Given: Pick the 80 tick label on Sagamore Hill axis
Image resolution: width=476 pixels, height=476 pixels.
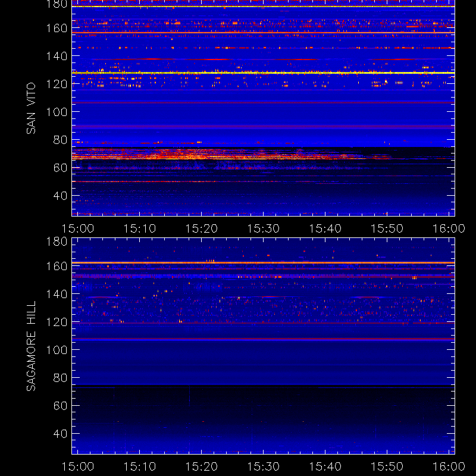Looking at the screenshot, I should pyautogui.click(x=60, y=378).
